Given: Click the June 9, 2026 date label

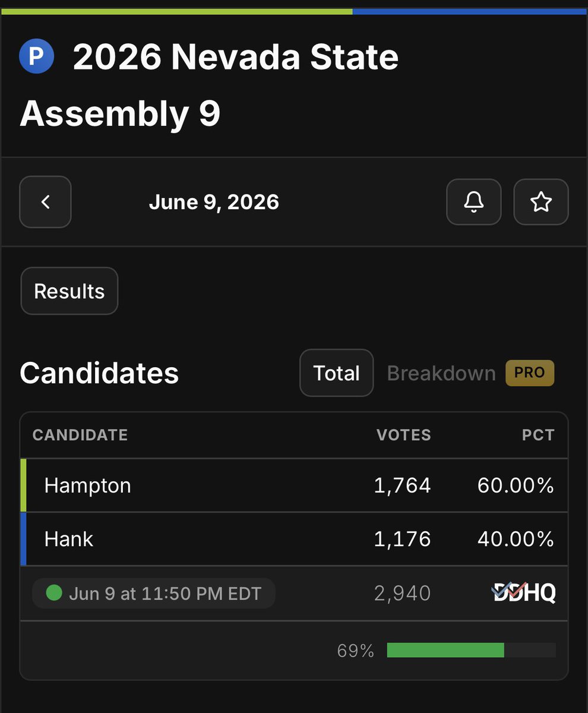Looking at the screenshot, I should click(x=214, y=202).
